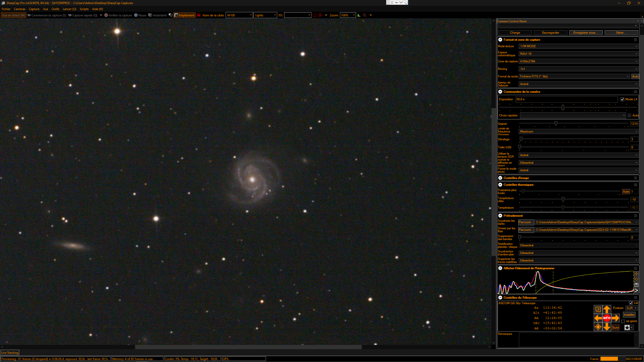Click the red stop telescope button

tap(607, 318)
